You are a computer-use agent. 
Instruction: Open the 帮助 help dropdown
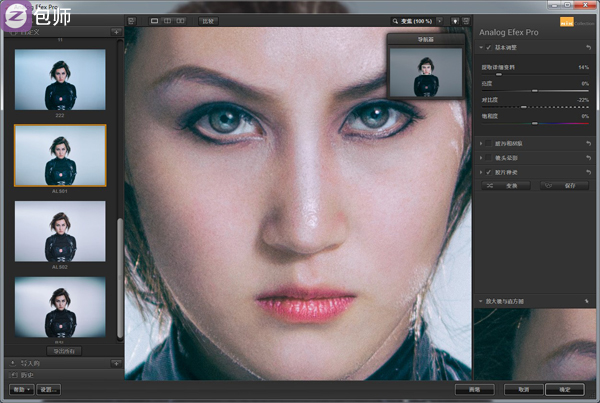point(21,390)
